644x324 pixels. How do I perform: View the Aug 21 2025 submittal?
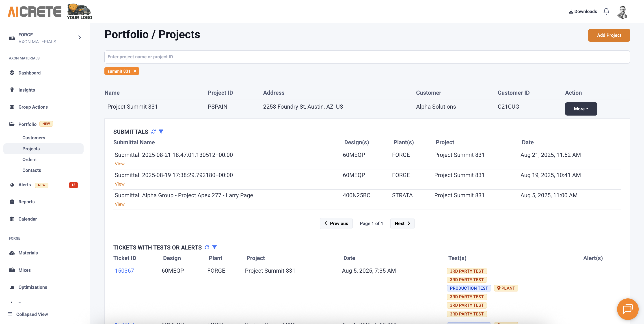pos(119,164)
